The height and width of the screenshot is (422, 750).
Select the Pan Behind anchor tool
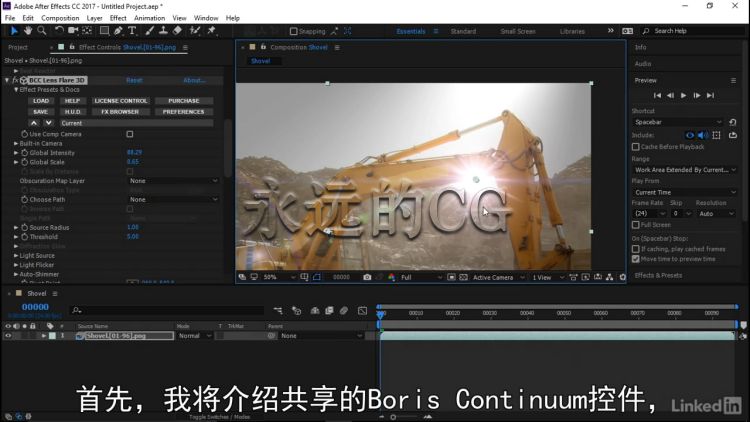click(87, 31)
